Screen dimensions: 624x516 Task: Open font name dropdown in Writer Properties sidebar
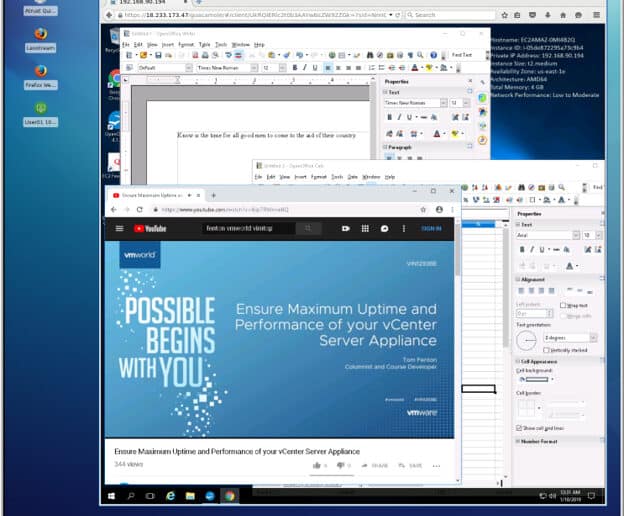(443, 103)
